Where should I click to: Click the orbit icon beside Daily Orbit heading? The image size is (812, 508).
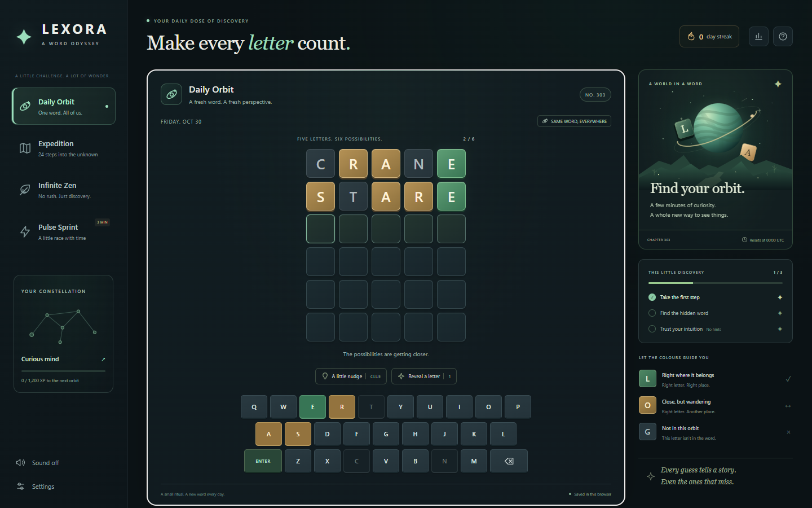pos(171,94)
